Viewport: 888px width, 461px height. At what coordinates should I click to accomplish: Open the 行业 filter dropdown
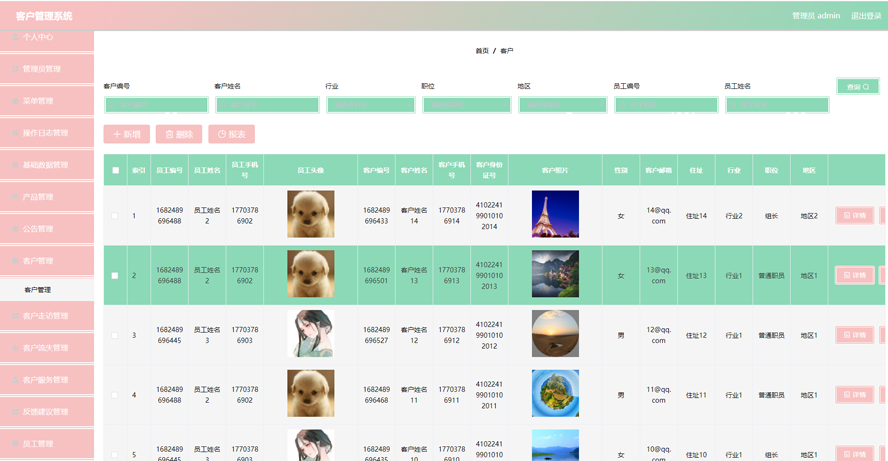(x=371, y=105)
